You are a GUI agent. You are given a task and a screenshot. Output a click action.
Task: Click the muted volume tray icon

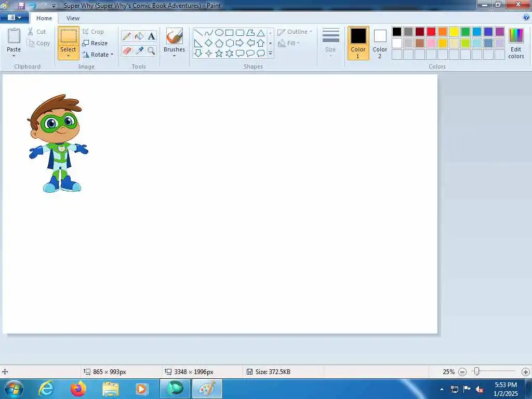(x=480, y=389)
